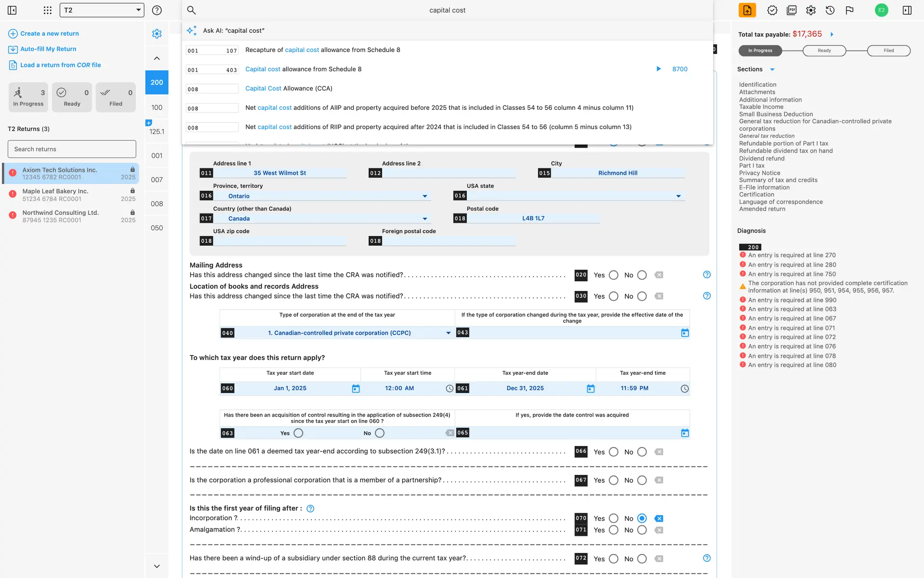Switch to form 008 tab
This screenshot has height=578, width=924.
tap(157, 204)
